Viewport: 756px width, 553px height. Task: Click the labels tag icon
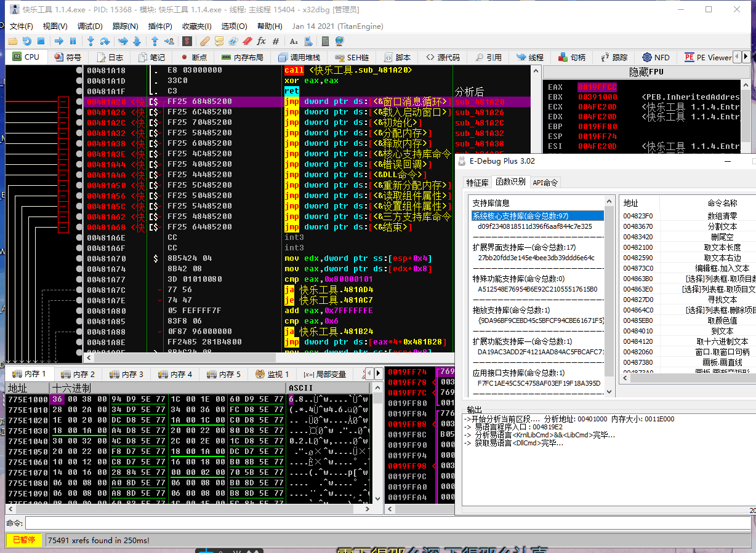click(x=233, y=41)
